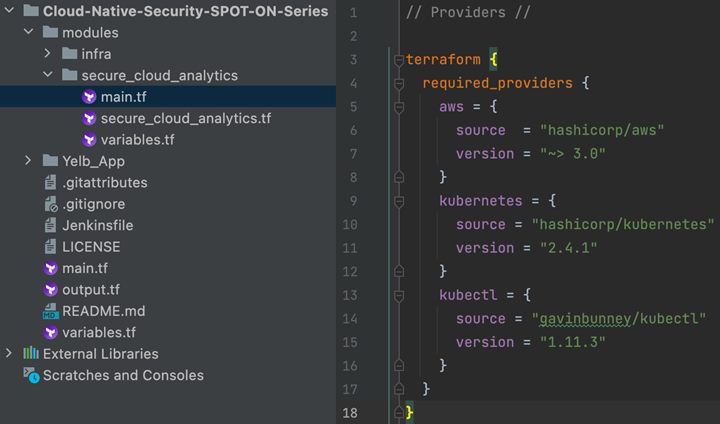Collapse the Cloud-Native-Security-SPOT-ON-Series root folder
The height and width of the screenshot is (424, 720).
pyautogui.click(x=9, y=11)
